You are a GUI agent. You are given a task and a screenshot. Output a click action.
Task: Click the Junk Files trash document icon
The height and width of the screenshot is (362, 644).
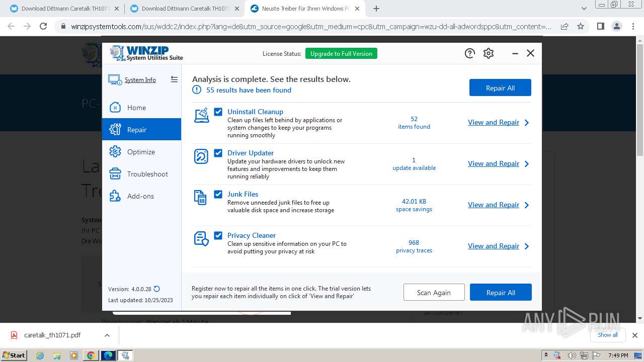click(x=200, y=198)
